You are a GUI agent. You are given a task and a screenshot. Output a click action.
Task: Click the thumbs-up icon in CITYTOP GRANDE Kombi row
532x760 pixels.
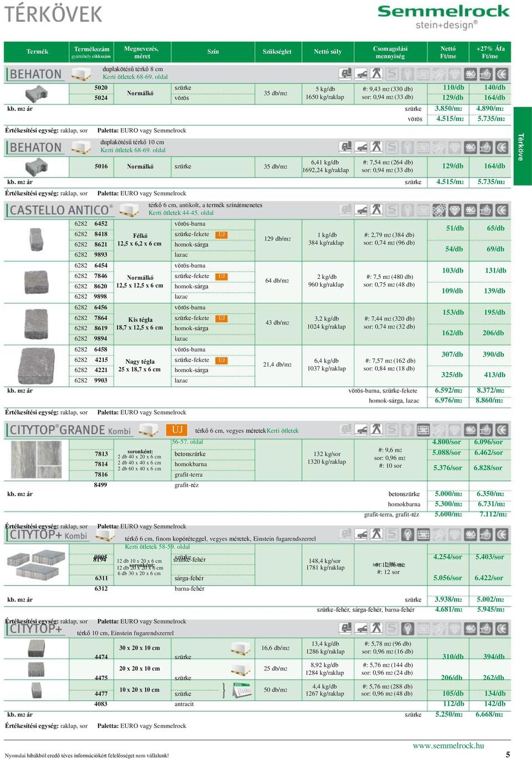486,429
